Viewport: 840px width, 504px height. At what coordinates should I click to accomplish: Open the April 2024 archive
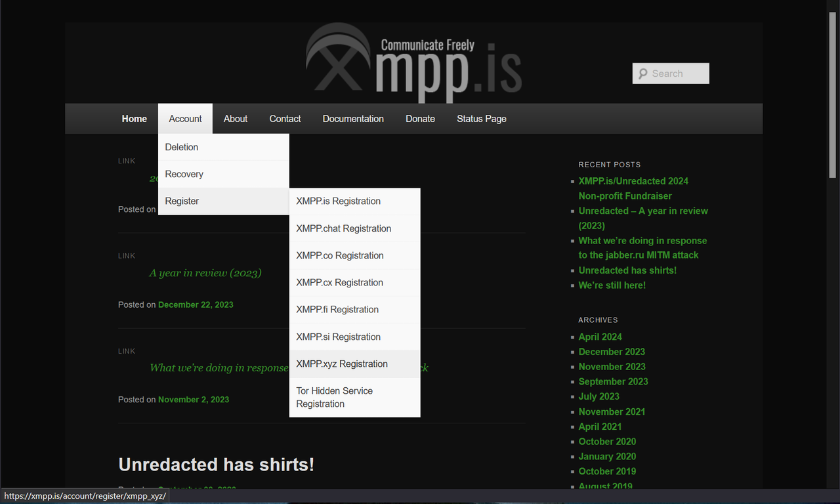pyautogui.click(x=600, y=337)
